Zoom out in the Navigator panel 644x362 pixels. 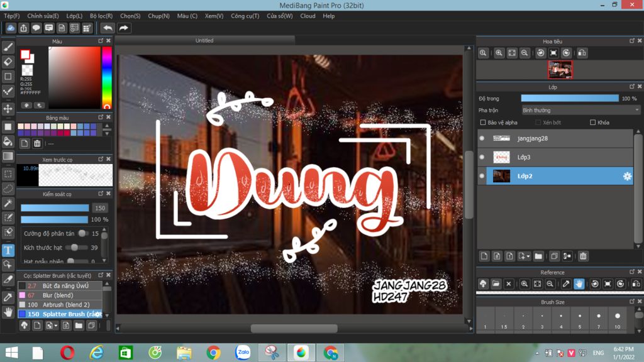pos(525,53)
